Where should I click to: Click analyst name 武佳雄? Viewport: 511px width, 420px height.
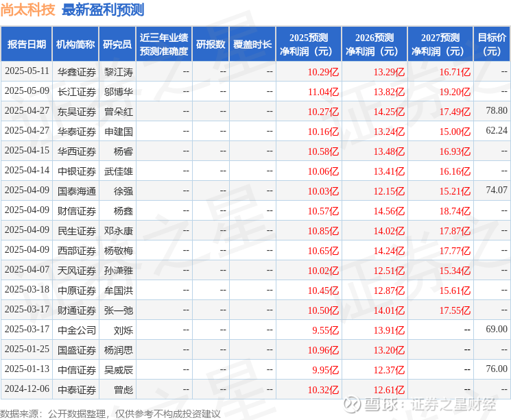pos(119,171)
